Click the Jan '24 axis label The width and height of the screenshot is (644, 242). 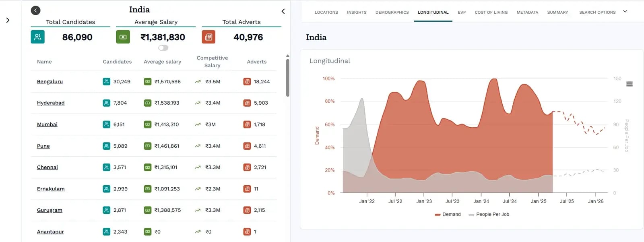(x=481, y=201)
